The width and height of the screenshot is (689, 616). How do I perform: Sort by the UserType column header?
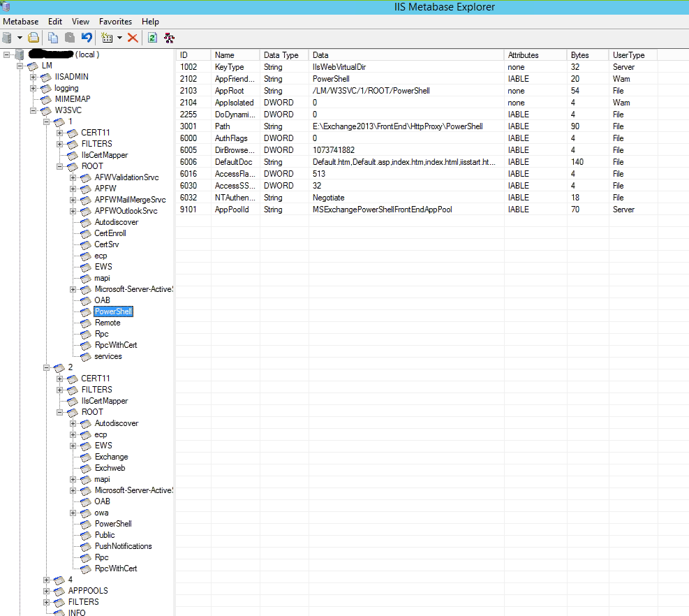click(632, 55)
